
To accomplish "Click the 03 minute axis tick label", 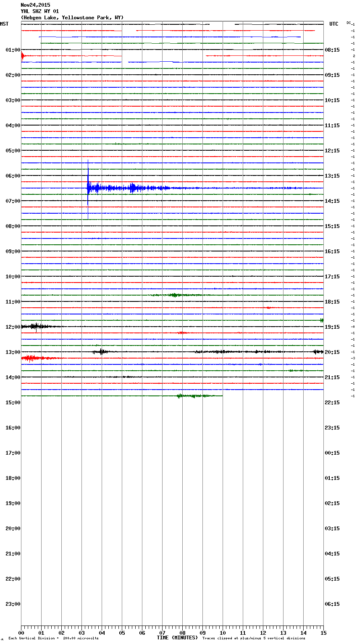I will 81,633.
